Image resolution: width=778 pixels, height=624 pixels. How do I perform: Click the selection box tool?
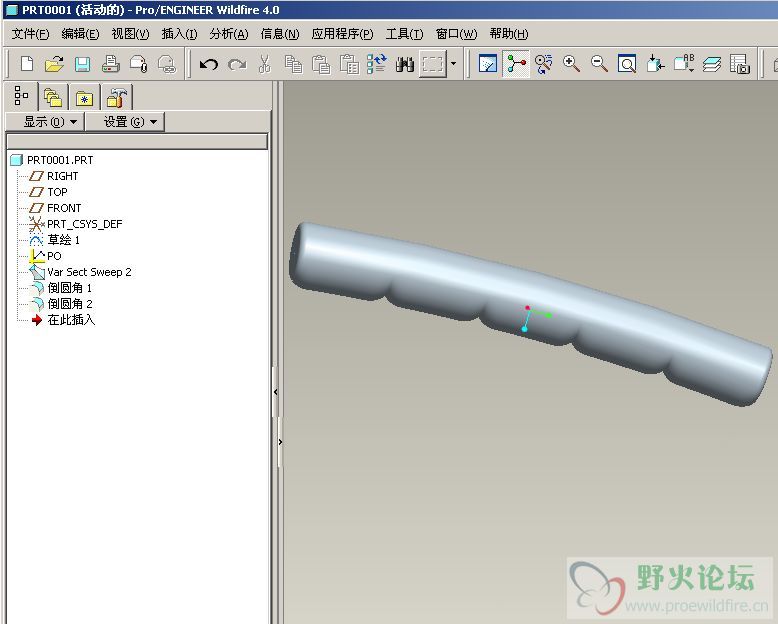433,63
